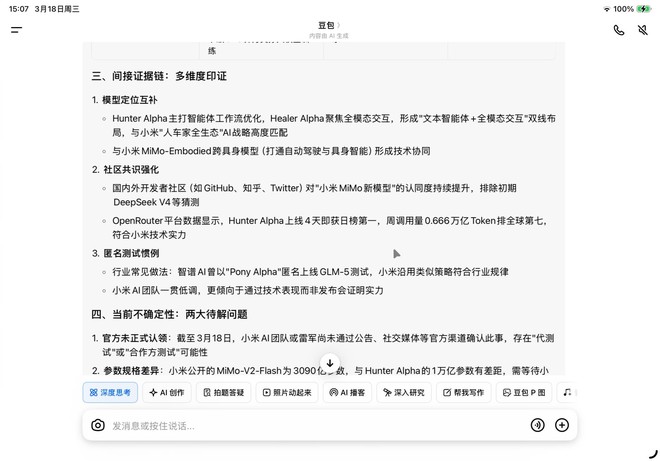The width and height of the screenshot is (660, 461).
Task: Select the 照片动起来 chip
Action: pyautogui.click(x=287, y=392)
